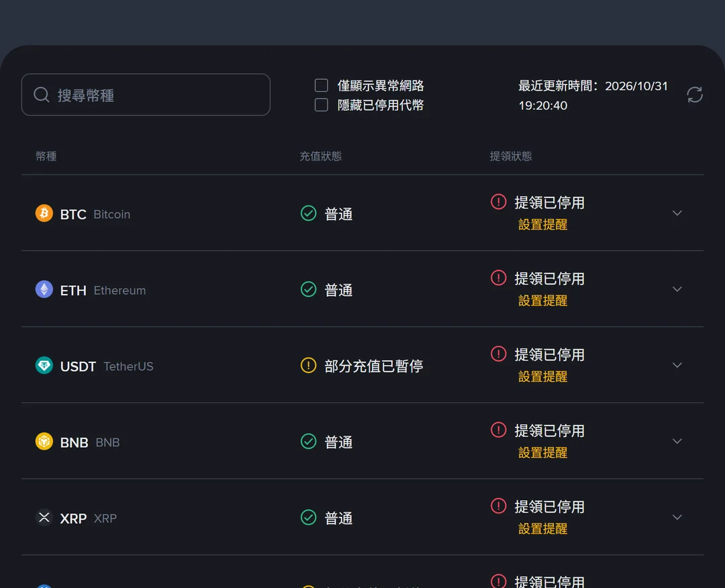Screen dimensions: 725x588
Task: Click the XRP ticker text
Action: pyautogui.click(x=73, y=519)
